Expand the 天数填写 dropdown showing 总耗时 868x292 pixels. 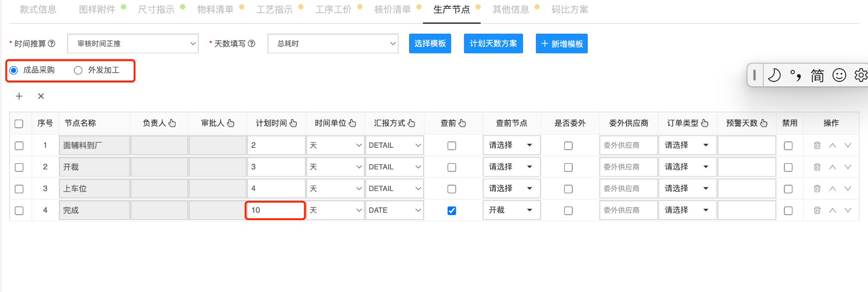(x=333, y=44)
